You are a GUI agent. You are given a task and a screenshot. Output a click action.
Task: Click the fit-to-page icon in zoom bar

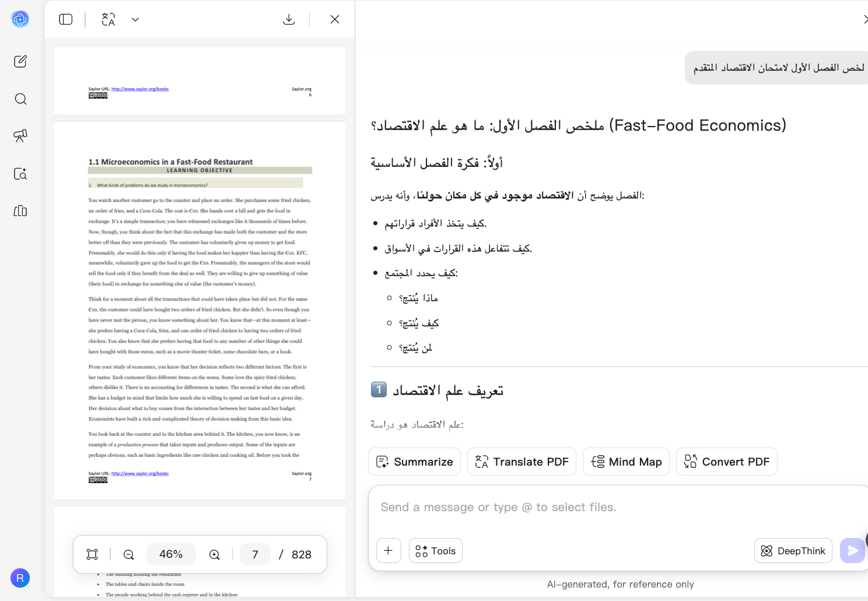[92, 554]
